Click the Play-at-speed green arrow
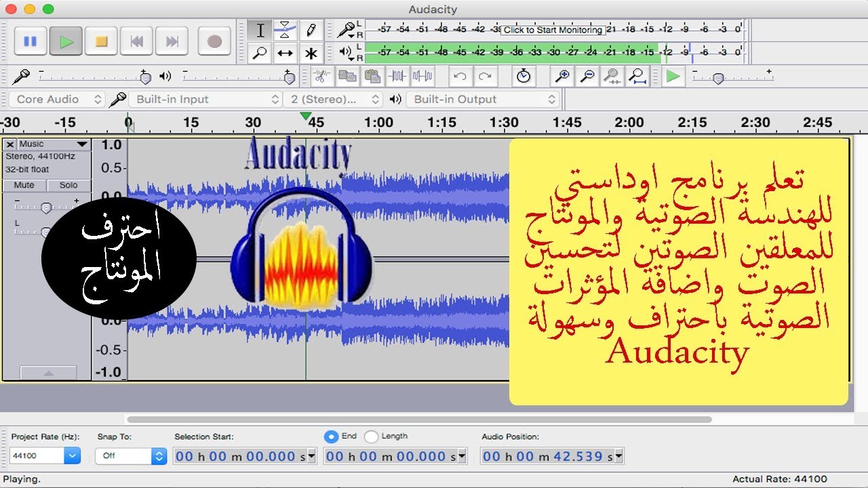 point(673,76)
